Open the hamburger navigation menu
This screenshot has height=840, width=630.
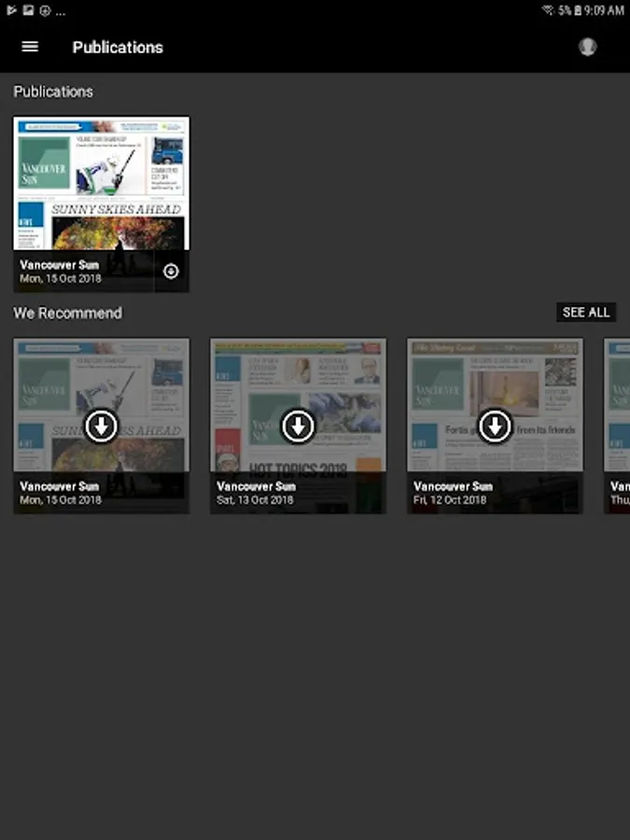(x=30, y=48)
